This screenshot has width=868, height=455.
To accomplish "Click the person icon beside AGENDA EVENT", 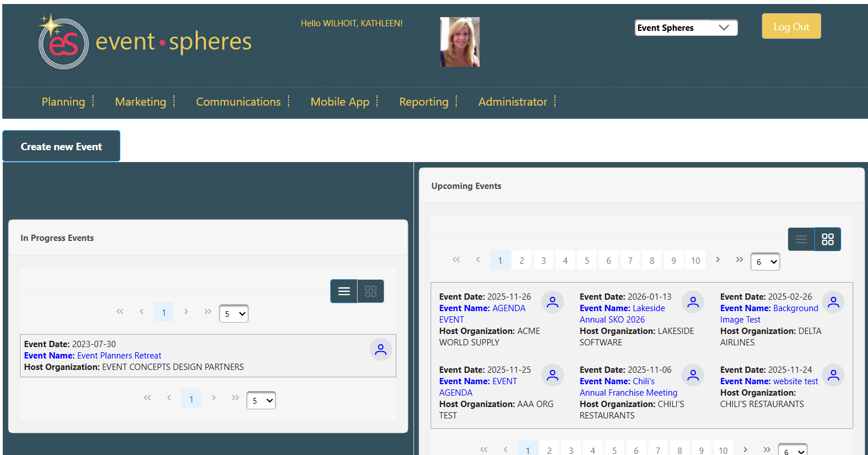I will [x=552, y=301].
